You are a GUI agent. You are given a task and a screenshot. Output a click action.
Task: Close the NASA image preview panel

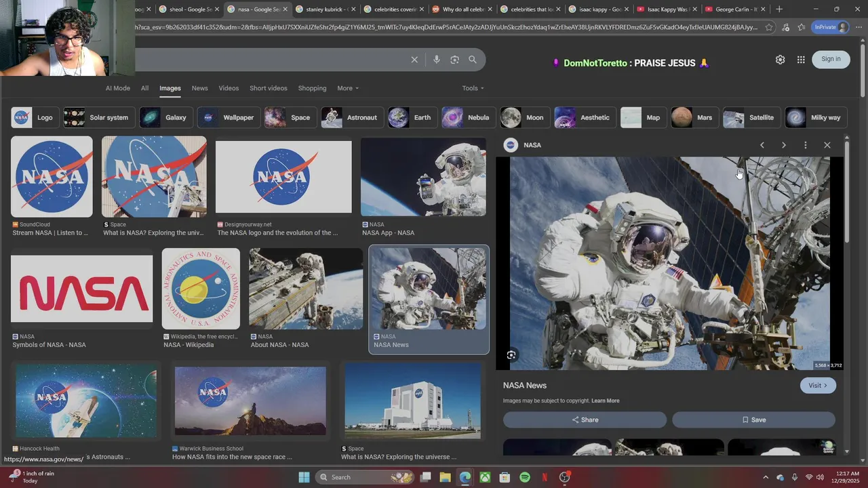coord(827,145)
